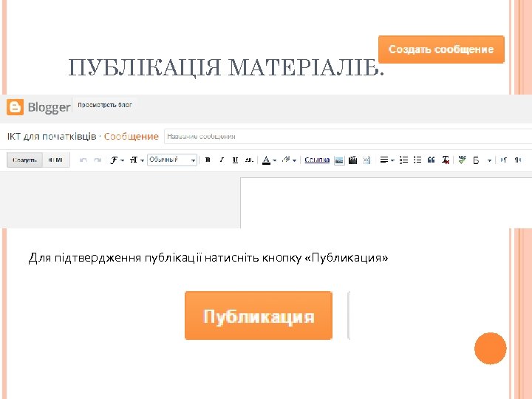The height and width of the screenshot is (399, 532).
Task: Undo the last edit in toolbar
Action: tap(83, 160)
